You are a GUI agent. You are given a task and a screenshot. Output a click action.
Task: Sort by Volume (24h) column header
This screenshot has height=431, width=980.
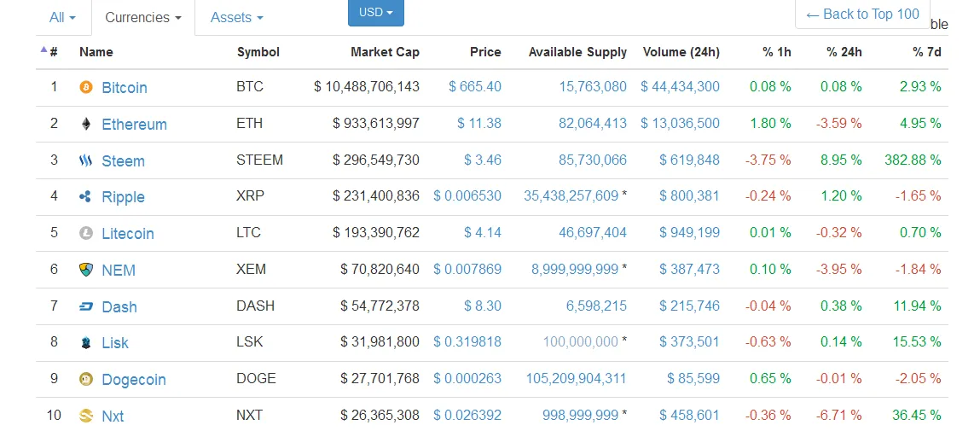[x=681, y=52]
